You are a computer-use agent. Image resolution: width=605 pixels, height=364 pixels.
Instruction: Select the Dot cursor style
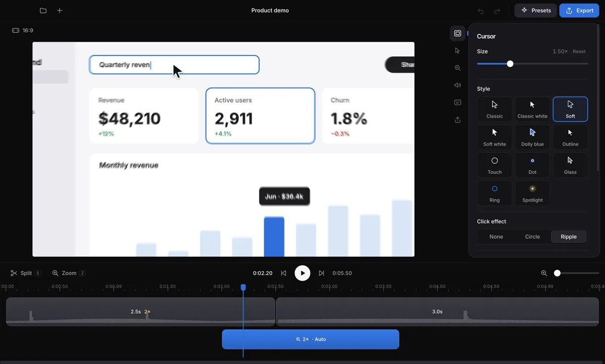click(532, 165)
